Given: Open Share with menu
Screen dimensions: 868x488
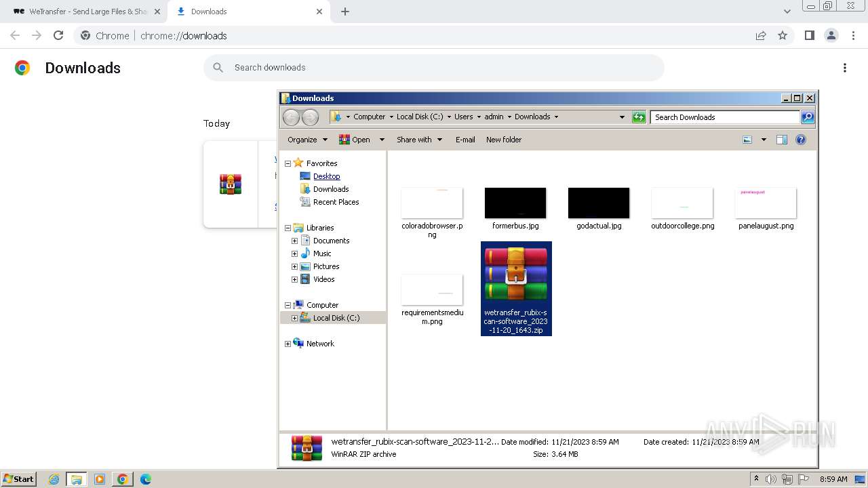Looking at the screenshot, I should (419, 140).
